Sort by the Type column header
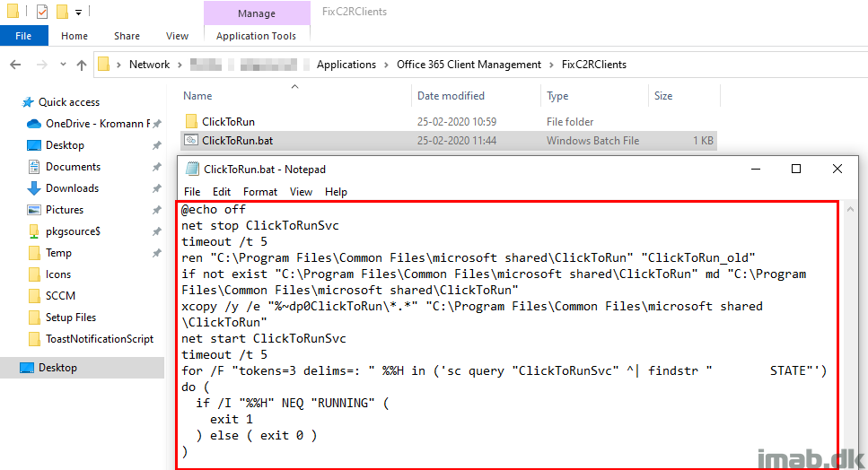Screen dimensions: 868x470 [557, 96]
